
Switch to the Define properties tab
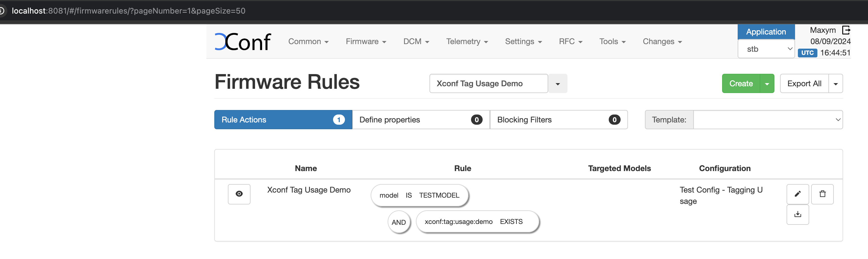point(420,120)
